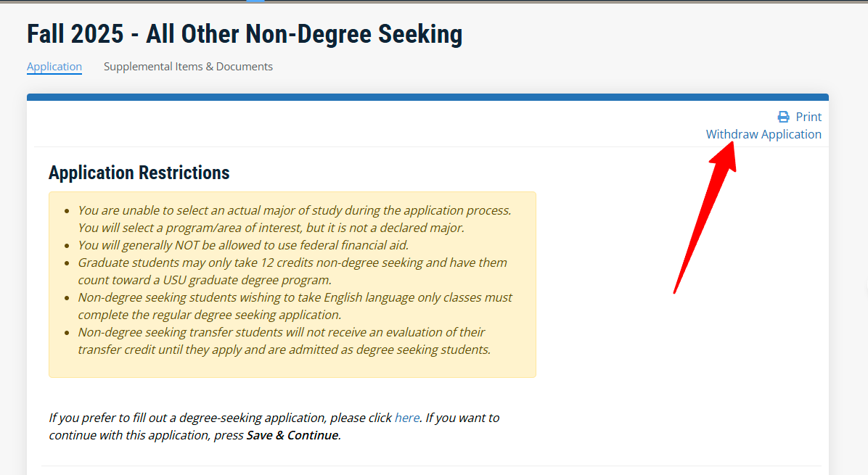This screenshot has height=475, width=868.
Task: Click the bold Save & Continue text
Action: tap(292, 435)
